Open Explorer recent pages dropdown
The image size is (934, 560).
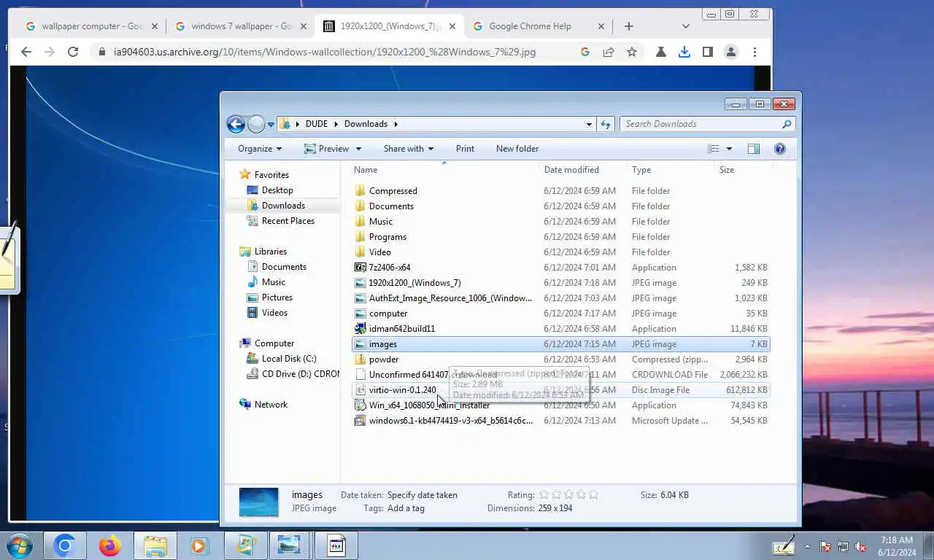click(271, 125)
